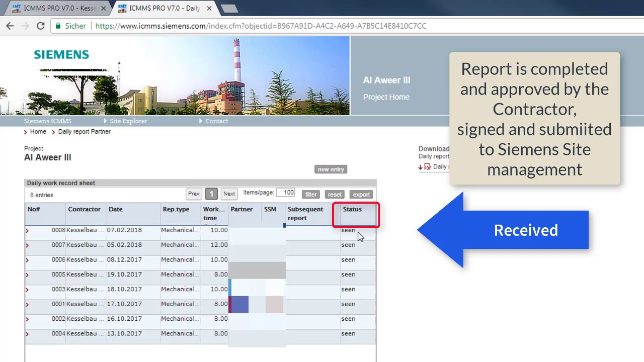Click the PDF download icon
Screen dimensions: 644x362
(427, 167)
